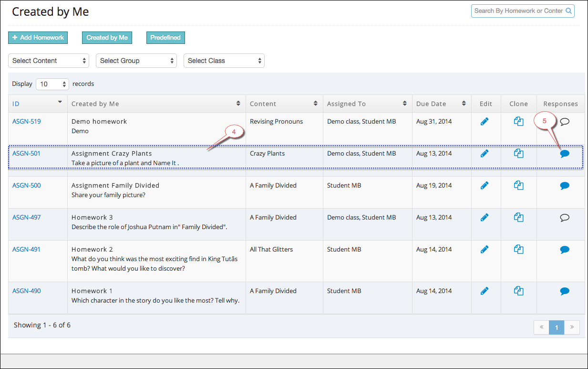View responses for ASGN-500 Family Divided
This screenshot has height=369, width=588.
tap(565, 186)
